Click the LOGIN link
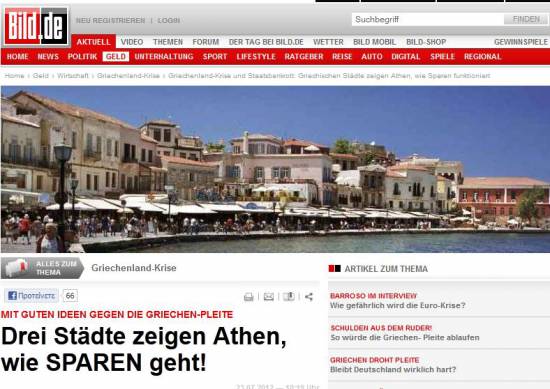550x389 pixels. (x=169, y=20)
